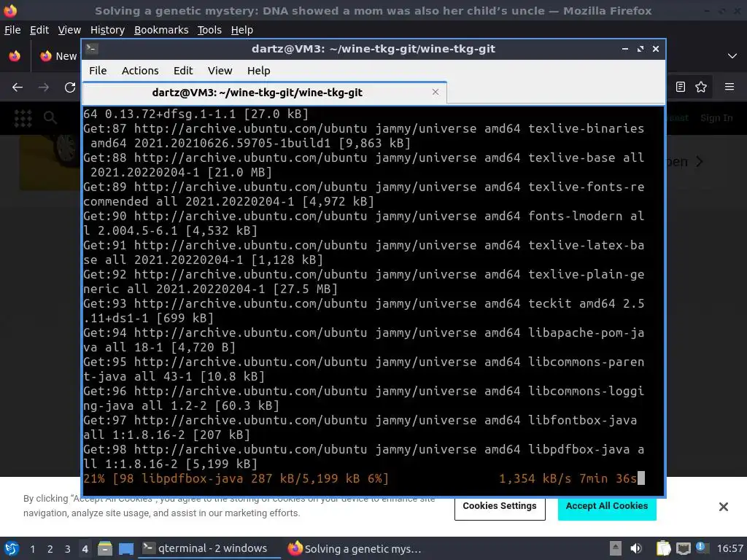Expand Firefox list all tabs chevron
747x560 pixels.
click(732, 56)
